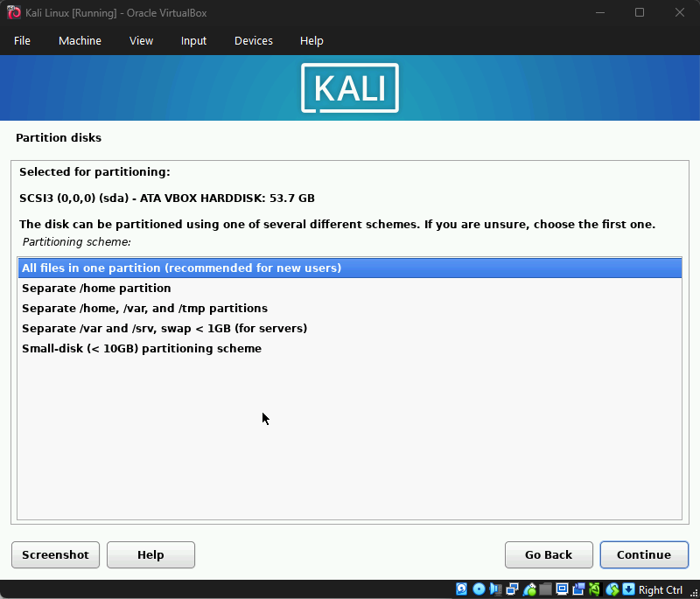Open the audio settings status icon
The height and width of the screenshot is (599, 700).
point(495,589)
